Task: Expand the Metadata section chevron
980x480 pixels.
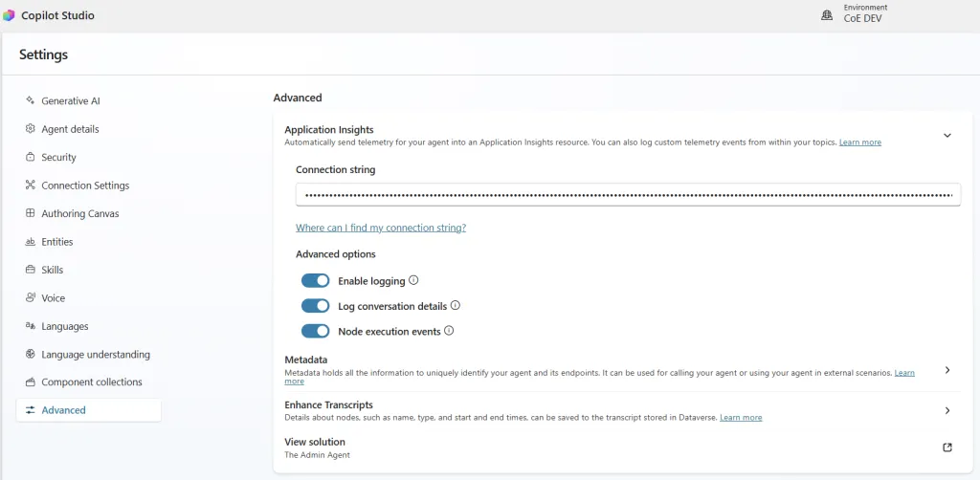Action: [x=947, y=370]
